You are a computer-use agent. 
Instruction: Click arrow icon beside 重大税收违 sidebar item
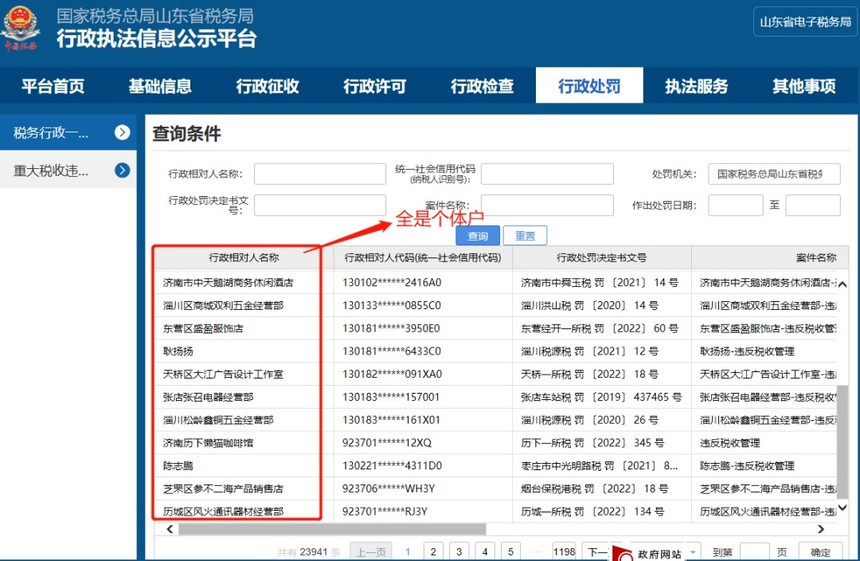point(122,170)
